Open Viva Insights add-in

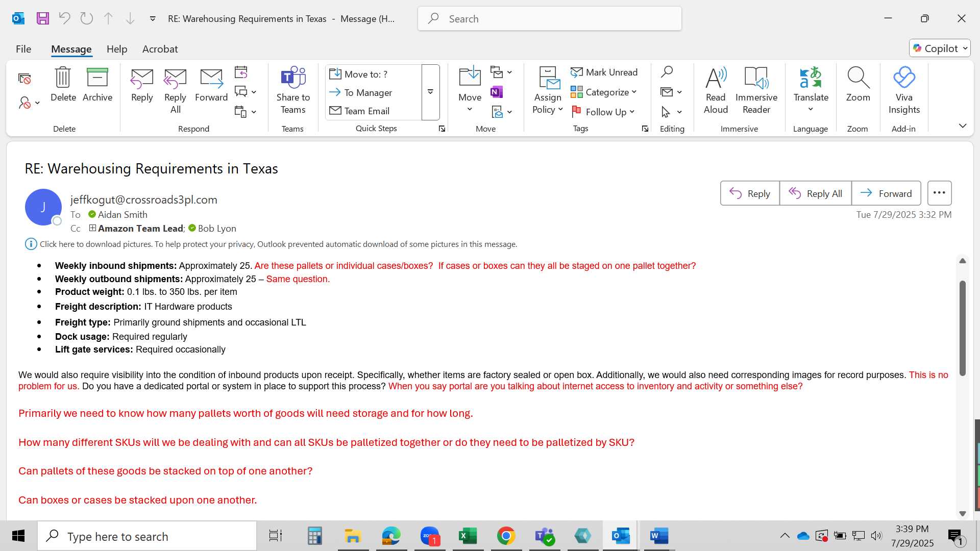(x=904, y=91)
